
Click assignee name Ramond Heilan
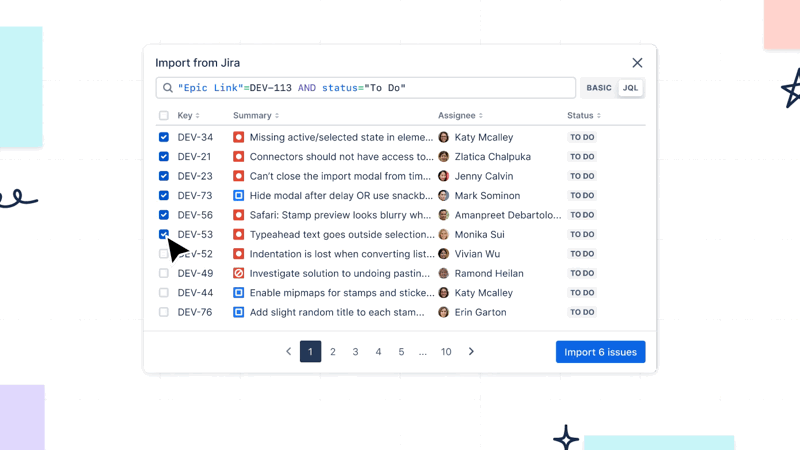pyautogui.click(x=489, y=273)
